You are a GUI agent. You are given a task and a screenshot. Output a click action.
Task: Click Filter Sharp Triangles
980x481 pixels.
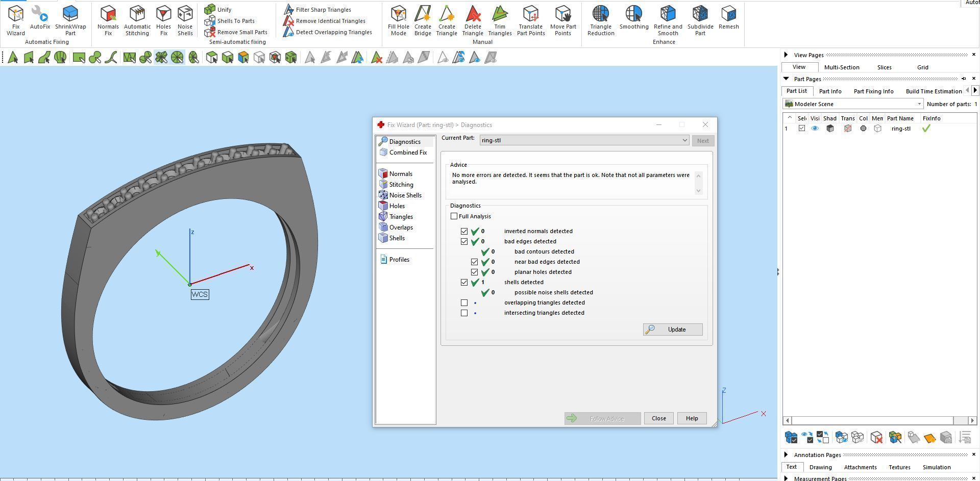317,9
